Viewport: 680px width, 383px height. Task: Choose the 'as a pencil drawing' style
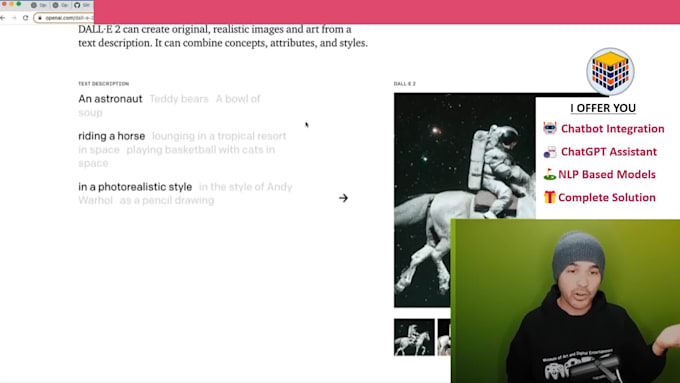[167, 200]
